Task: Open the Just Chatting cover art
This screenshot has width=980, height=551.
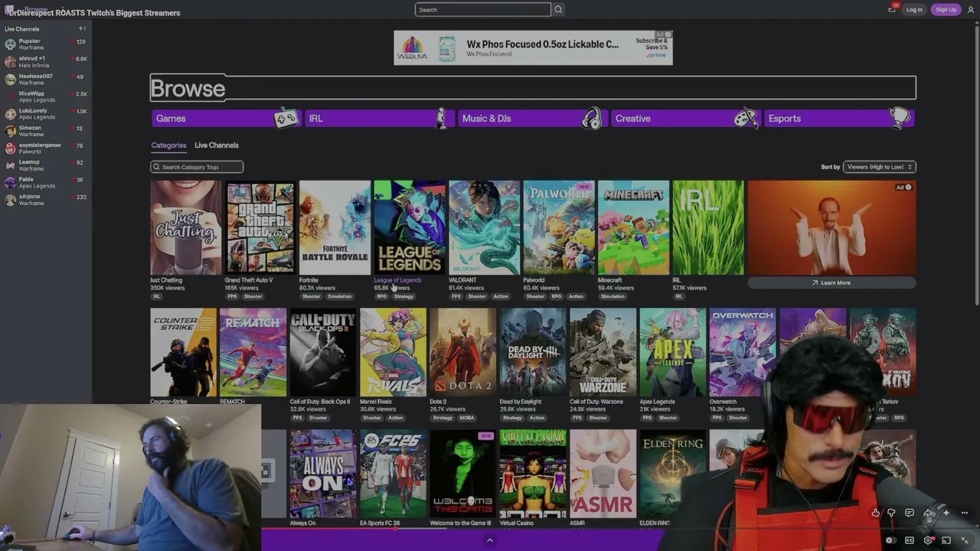Action: click(x=185, y=227)
